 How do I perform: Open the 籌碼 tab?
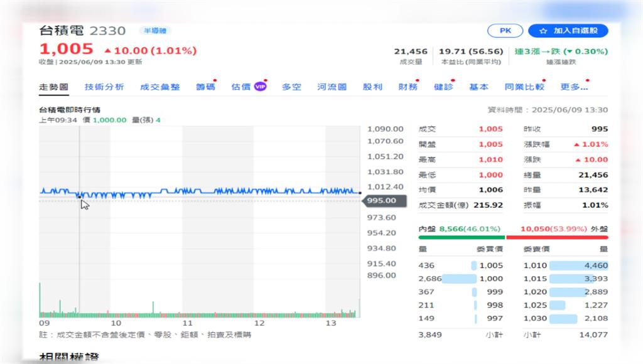(205, 87)
